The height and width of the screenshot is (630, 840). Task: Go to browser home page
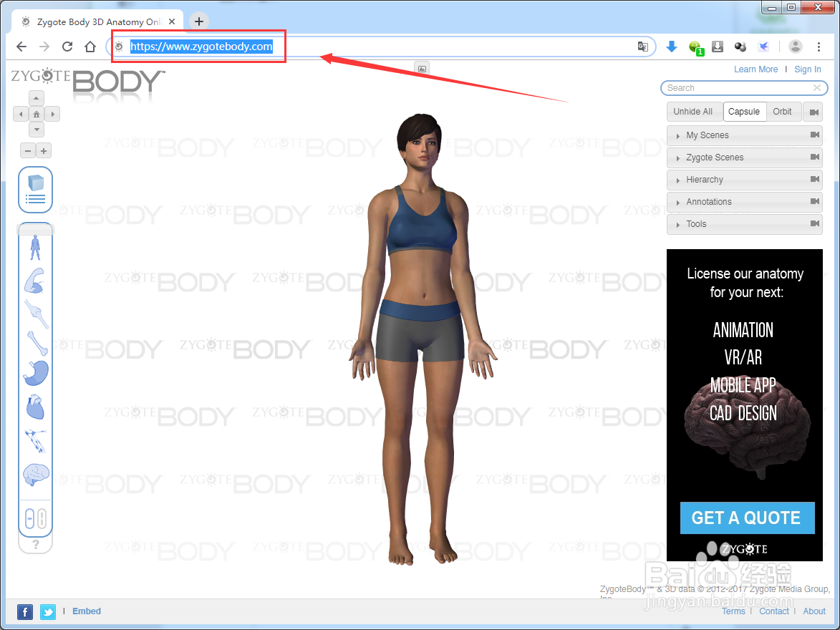tap(90, 47)
